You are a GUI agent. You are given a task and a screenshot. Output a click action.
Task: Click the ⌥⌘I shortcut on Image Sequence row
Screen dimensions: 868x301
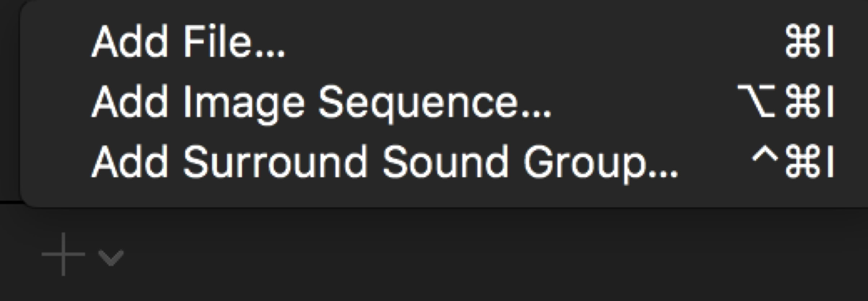coord(786,102)
